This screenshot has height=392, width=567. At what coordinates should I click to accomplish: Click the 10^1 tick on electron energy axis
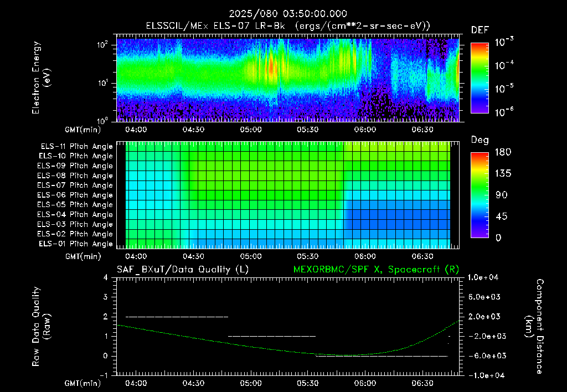tap(102, 83)
